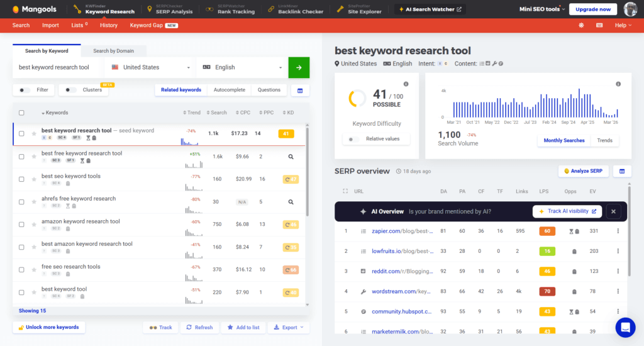This screenshot has width=644, height=346.
Task: Click Analyze SERP button
Action: point(583,171)
